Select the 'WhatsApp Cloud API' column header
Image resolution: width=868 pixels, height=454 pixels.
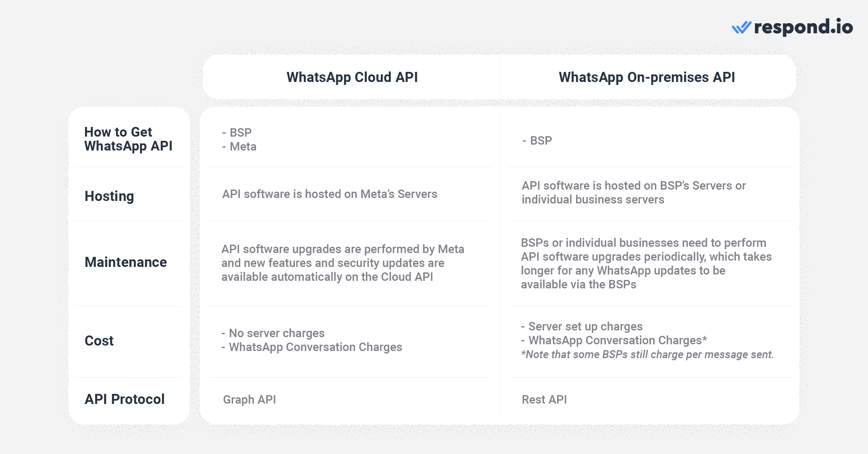point(352,77)
